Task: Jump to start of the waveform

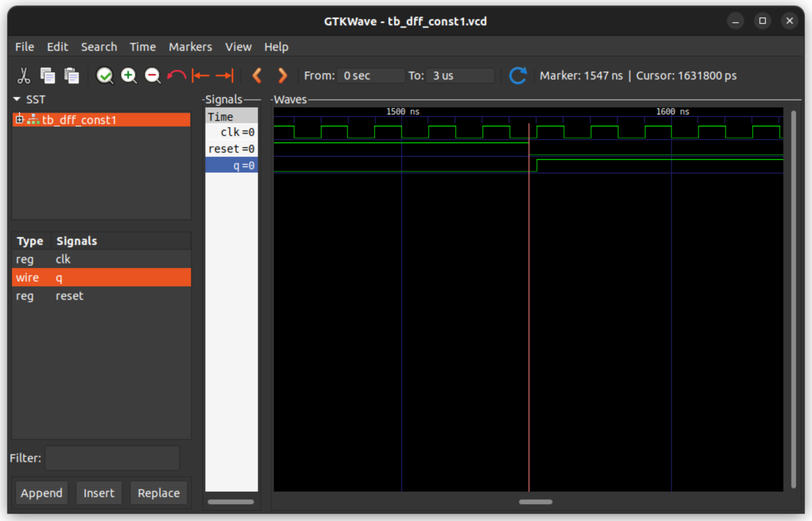Action: coord(200,76)
